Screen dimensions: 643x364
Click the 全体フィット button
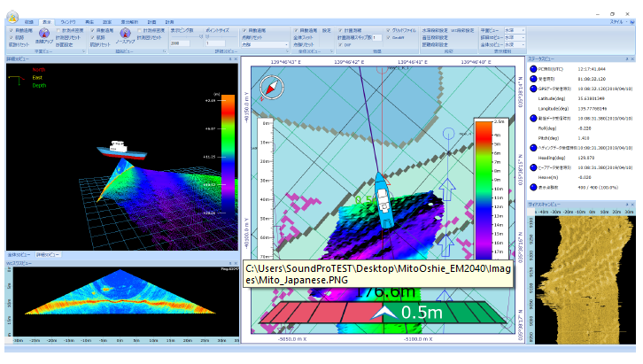click(302, 37)
